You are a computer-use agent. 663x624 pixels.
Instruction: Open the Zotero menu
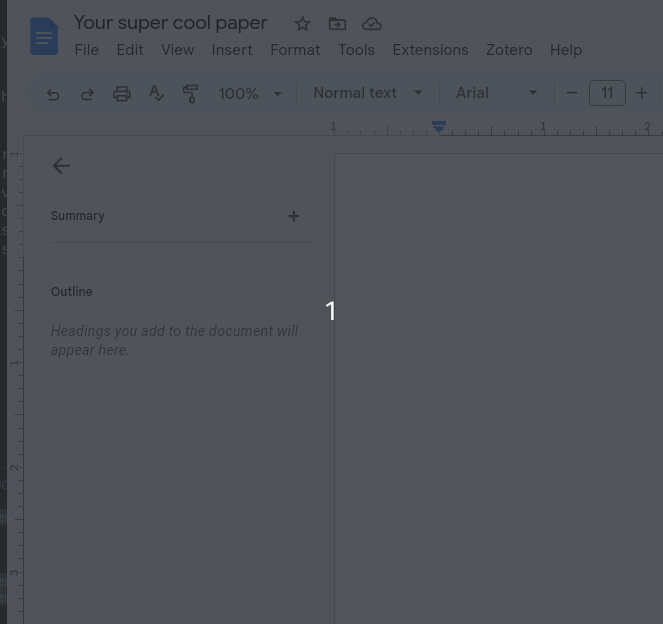pos(509,50)
